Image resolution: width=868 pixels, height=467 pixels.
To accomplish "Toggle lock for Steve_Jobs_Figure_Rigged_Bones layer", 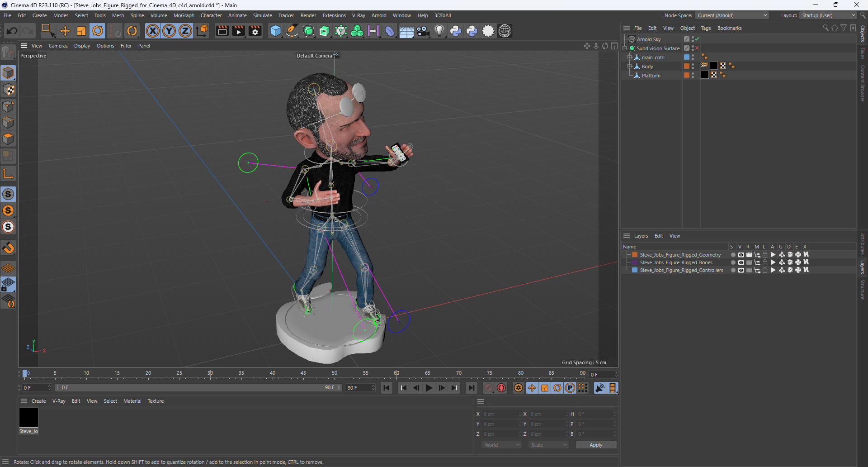I will coord(765,262).
